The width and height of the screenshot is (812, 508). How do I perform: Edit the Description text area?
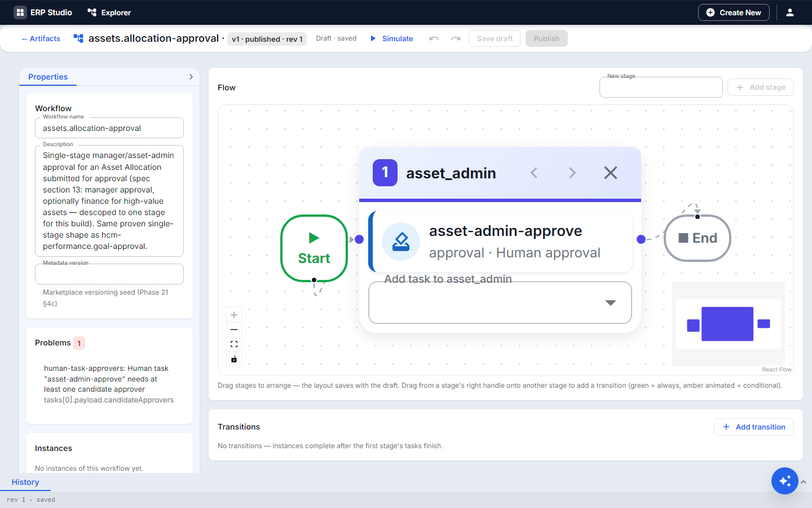click(x=109, y=201)
